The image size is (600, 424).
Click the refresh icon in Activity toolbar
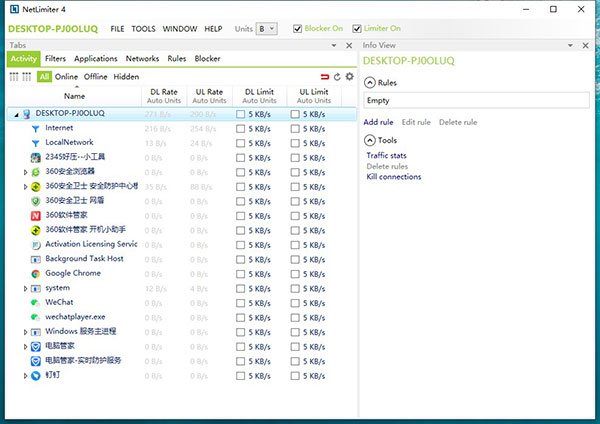pyautogui.click(x=337, y=77)
